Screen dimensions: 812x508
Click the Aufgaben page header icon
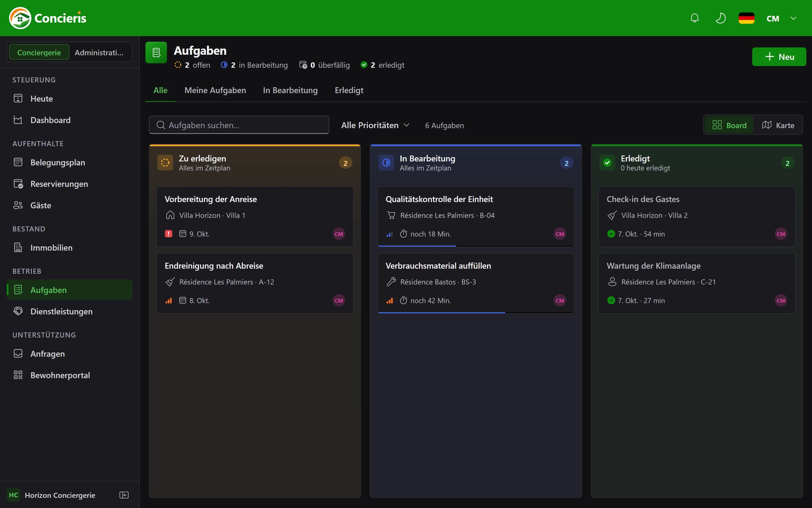tap(156, 52)
